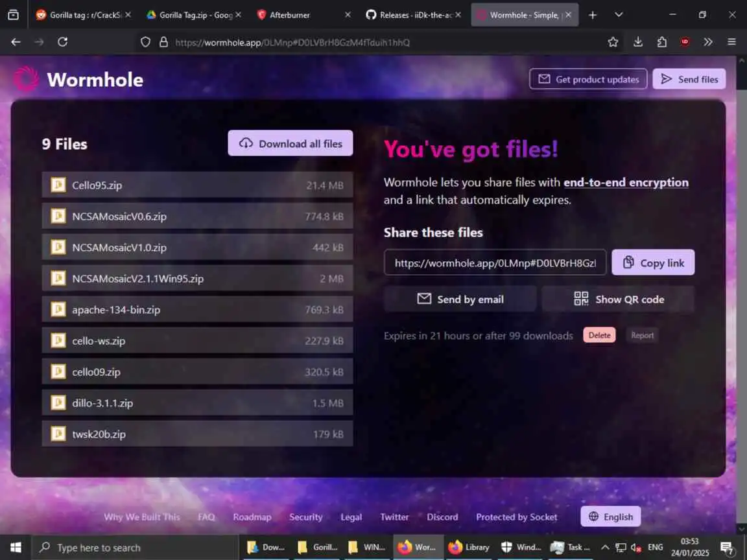Switch to the Gorilla Tag.zip Google tab
The height and width of the screenshot is (560, 747).
pos(194,16)
